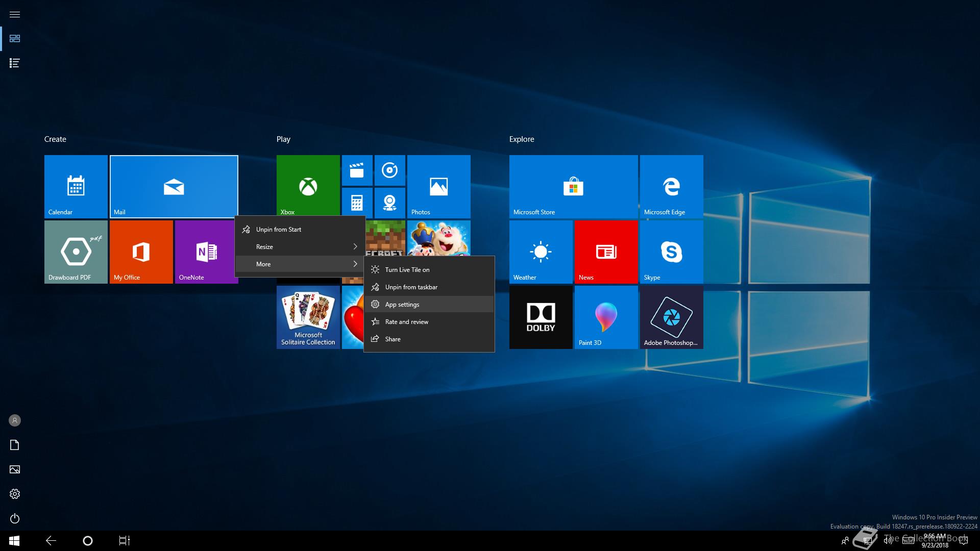Viewport: 980px width, 551px height.
Task: Open People icon in system tray
Action: (845, 541)
